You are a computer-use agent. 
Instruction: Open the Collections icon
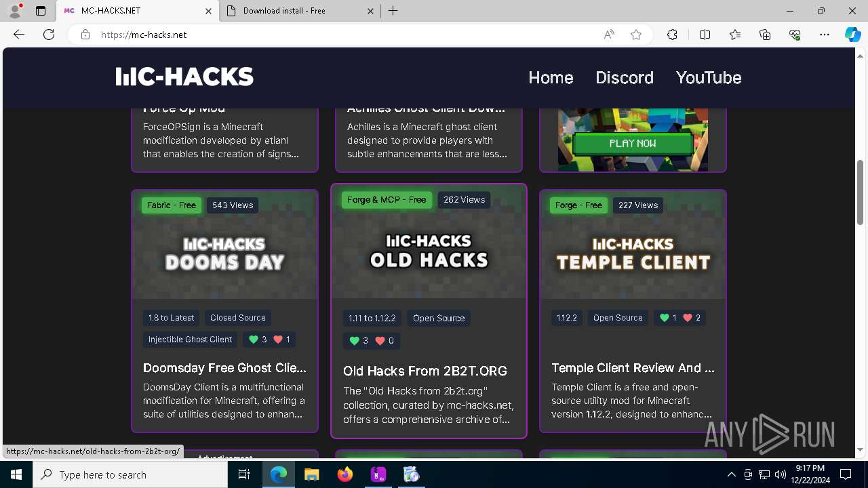pyautogui.click(x=765, y=35)
